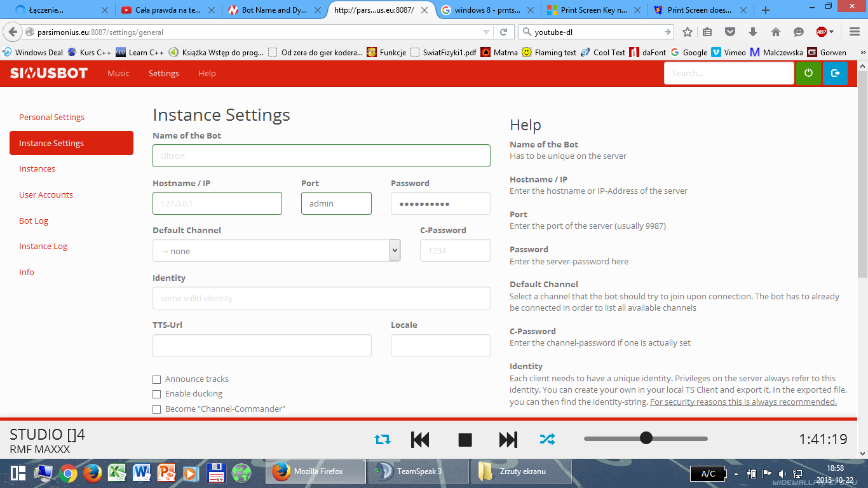
Task: Click the blue logout icon button
Action: click(x=835, y=73)
